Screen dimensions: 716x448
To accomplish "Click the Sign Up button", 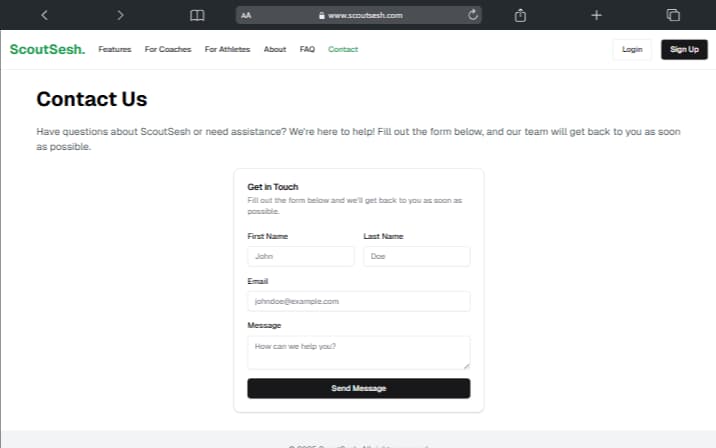I will (x=684, y=49).
